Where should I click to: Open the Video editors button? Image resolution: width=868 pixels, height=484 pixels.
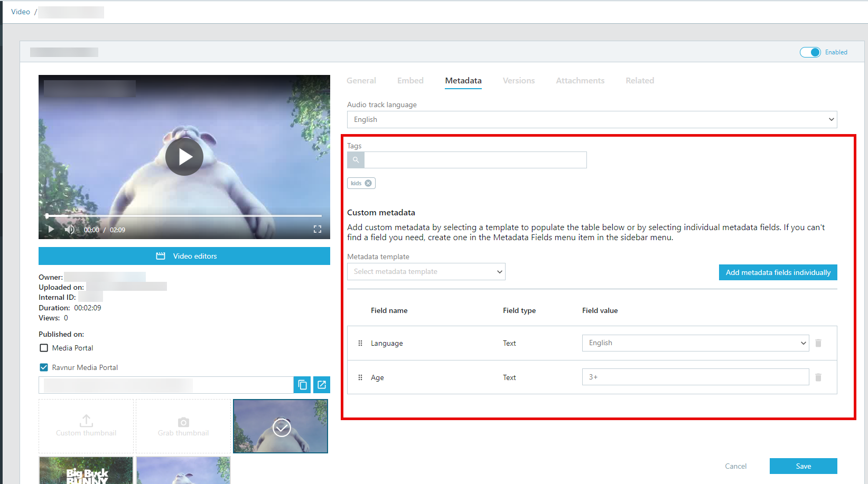pos(184,256)
